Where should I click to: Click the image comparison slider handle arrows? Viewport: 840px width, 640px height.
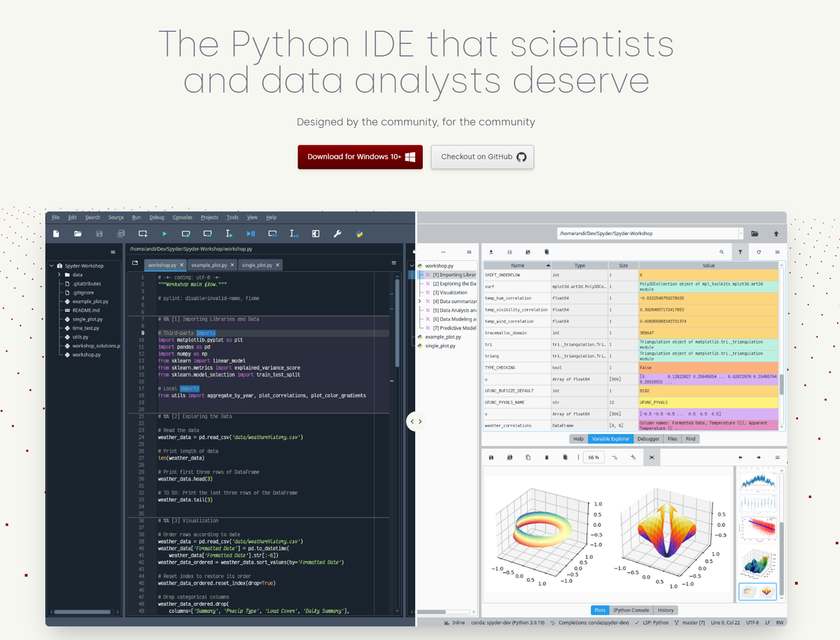416,421
